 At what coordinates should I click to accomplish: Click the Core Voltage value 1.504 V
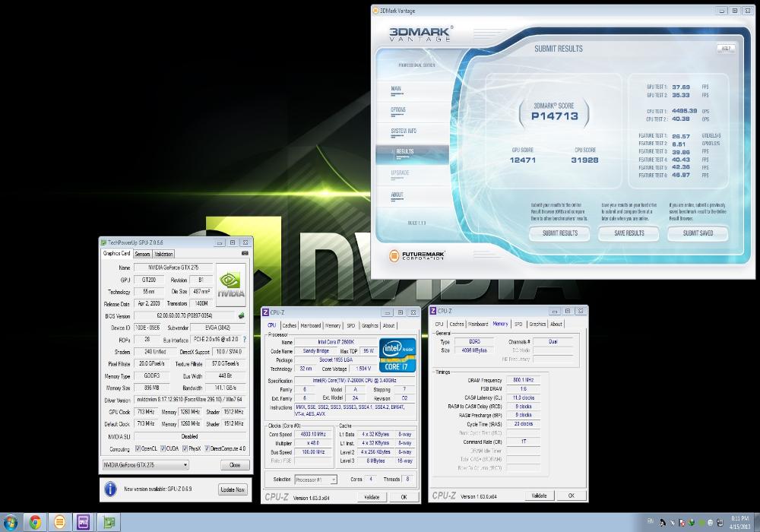[x=363, y=369]
